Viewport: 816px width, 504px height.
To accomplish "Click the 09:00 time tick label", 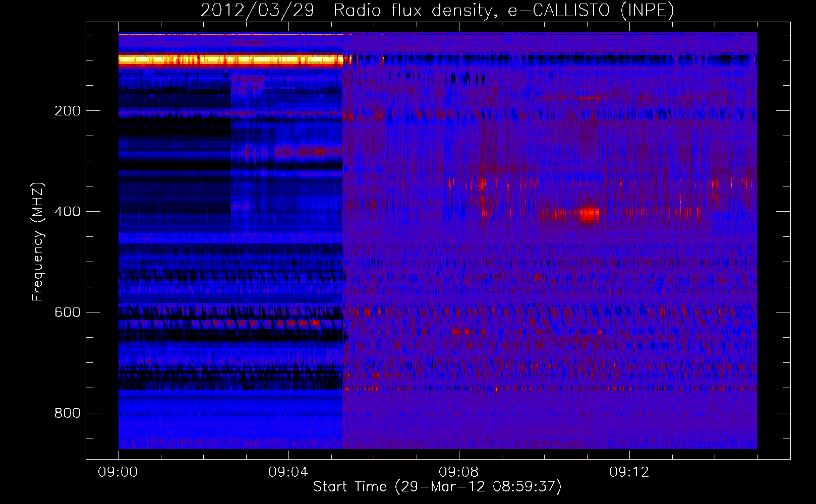I will [118, 472].
